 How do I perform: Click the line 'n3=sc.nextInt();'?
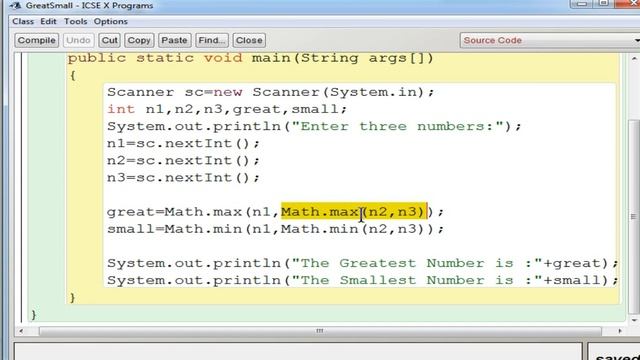183,178
